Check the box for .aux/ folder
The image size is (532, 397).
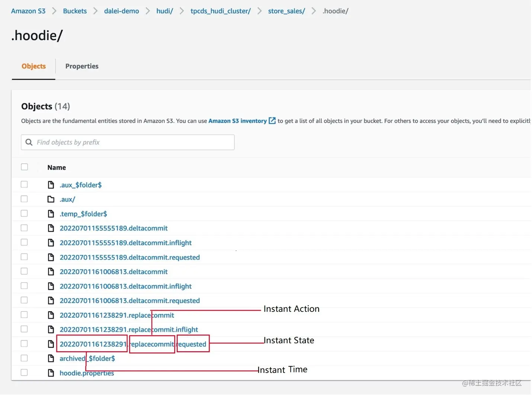click(25, 199)
